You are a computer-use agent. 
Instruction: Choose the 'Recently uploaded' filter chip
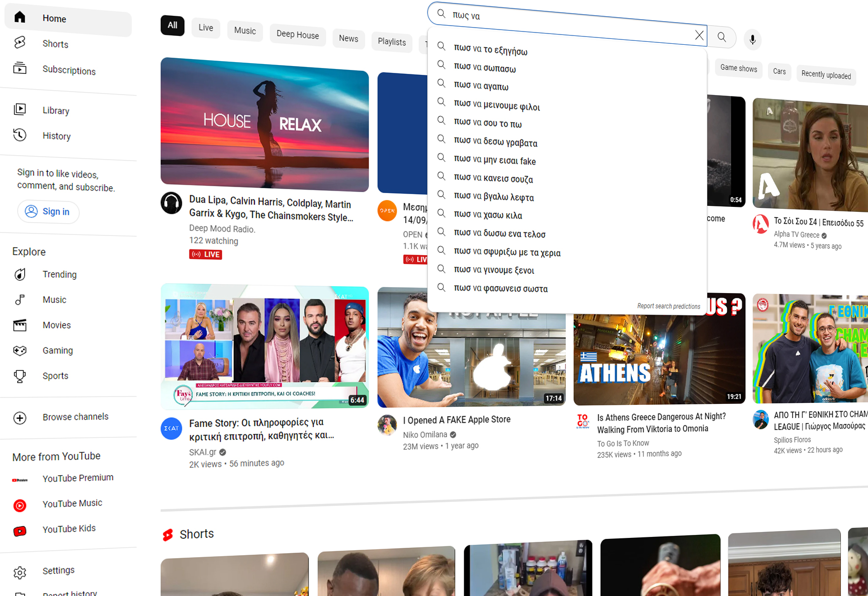pos(826,75)
